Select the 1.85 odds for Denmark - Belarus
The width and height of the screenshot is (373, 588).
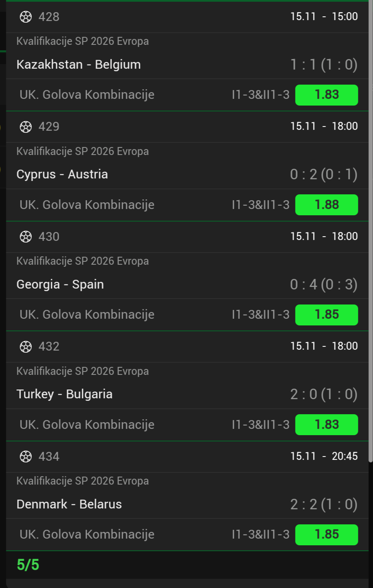(326, 534)
